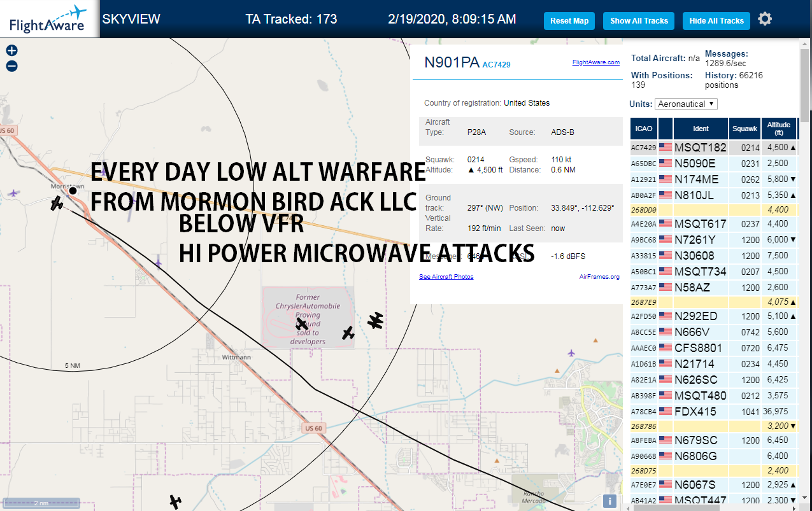Click AC7429 hex code beside N901PA

pos(496,65)
